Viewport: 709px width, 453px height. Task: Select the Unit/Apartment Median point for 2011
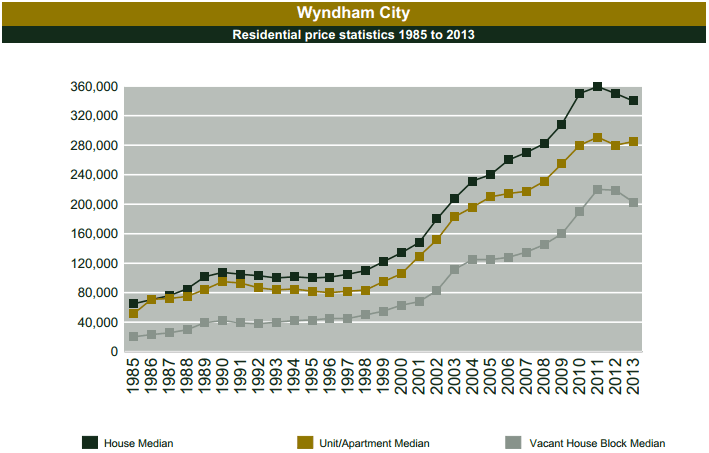(597, 137)
